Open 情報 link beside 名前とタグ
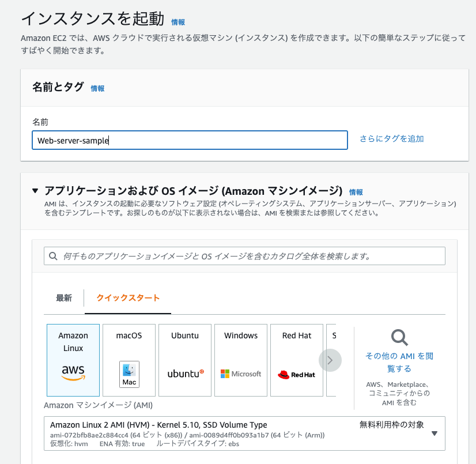Viewport: 476px width, 464px height. [97, 88]
